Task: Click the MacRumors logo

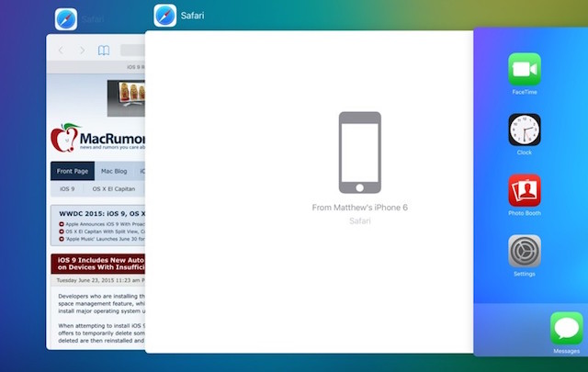Action: tap(98, 138)
